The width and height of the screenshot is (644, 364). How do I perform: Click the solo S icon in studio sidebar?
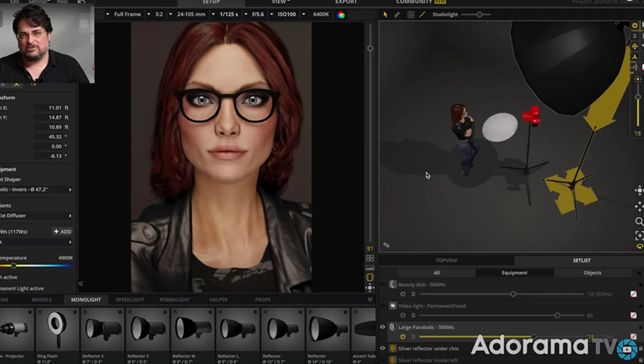635,36
